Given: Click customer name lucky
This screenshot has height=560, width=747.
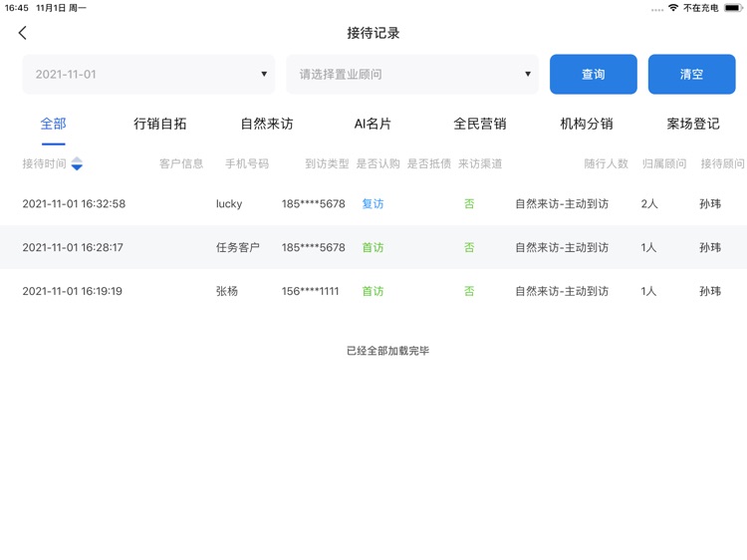Looking at the screenshot, I should pyautogui.click(x=229, y=204).
